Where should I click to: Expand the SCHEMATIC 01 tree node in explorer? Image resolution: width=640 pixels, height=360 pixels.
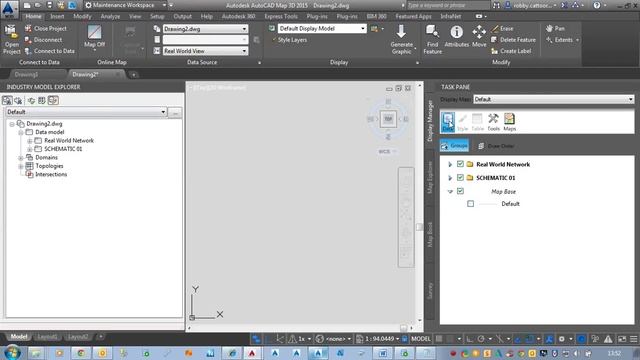(x=29, y=149)
